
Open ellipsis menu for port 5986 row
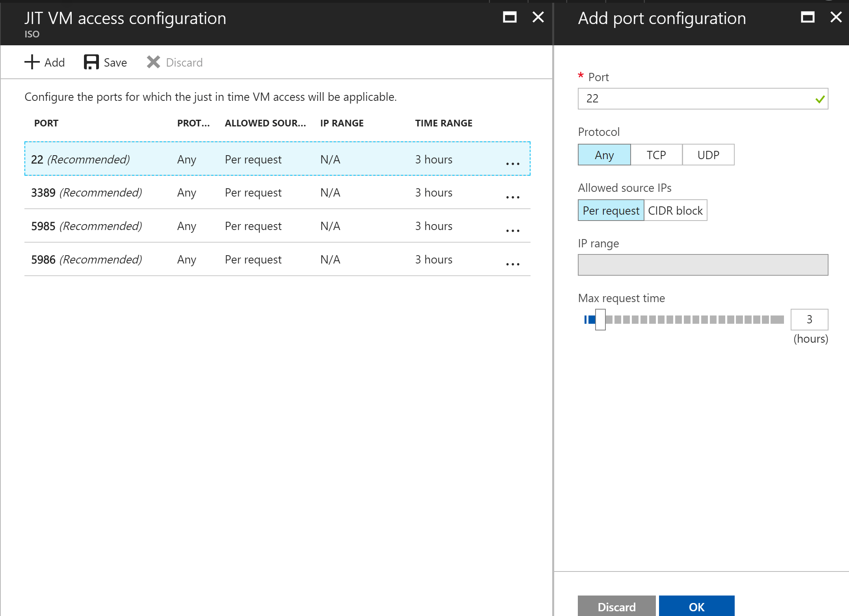click(512, 264)
